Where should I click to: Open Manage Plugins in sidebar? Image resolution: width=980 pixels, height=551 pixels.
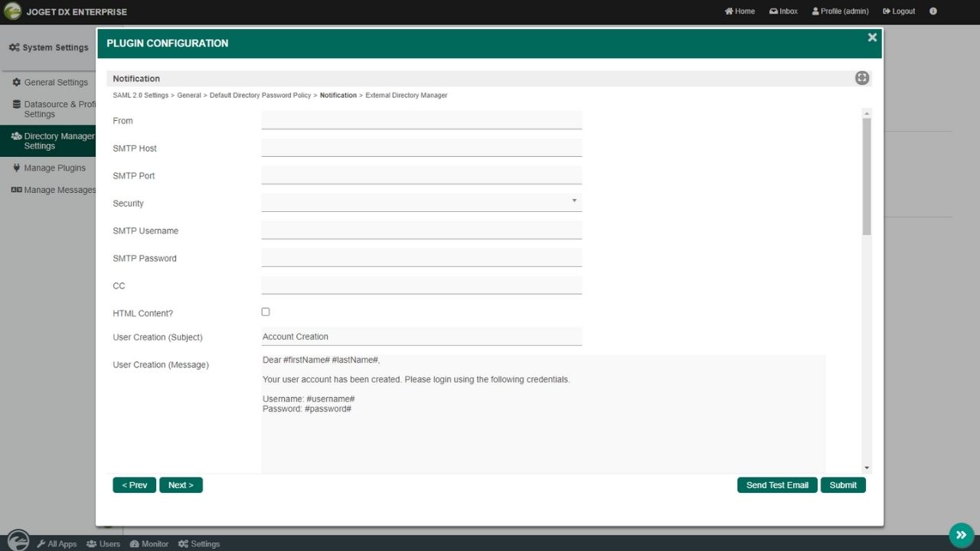click(x=49, y=168)
